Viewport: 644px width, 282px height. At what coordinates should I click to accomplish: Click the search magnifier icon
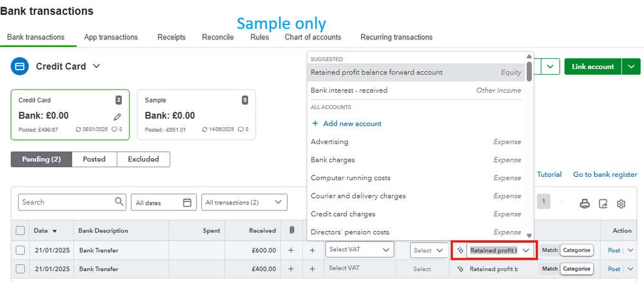tap(119, 202)
